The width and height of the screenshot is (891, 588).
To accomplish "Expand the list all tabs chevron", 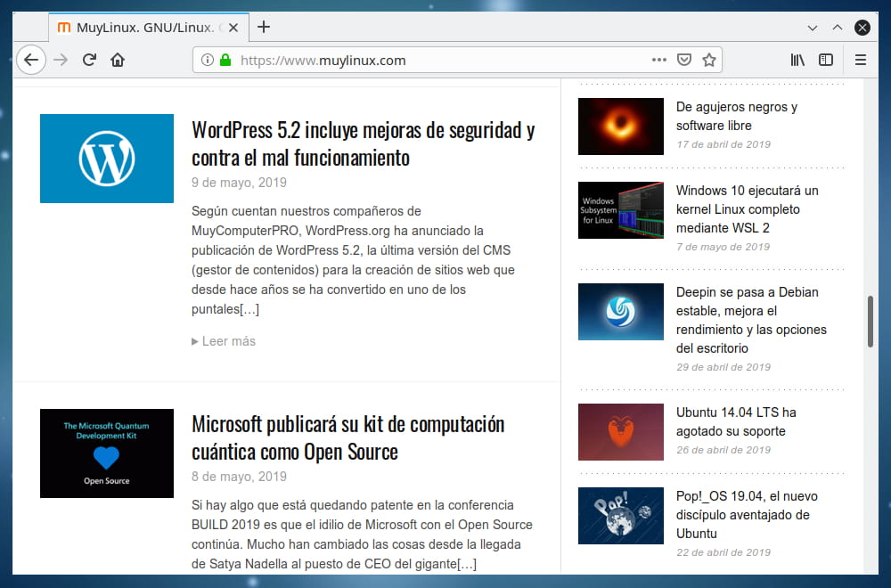I will coord(813,28).
